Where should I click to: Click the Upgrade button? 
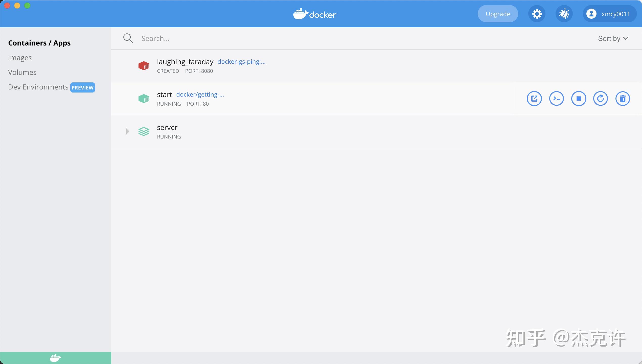click(x=498, y=14)
